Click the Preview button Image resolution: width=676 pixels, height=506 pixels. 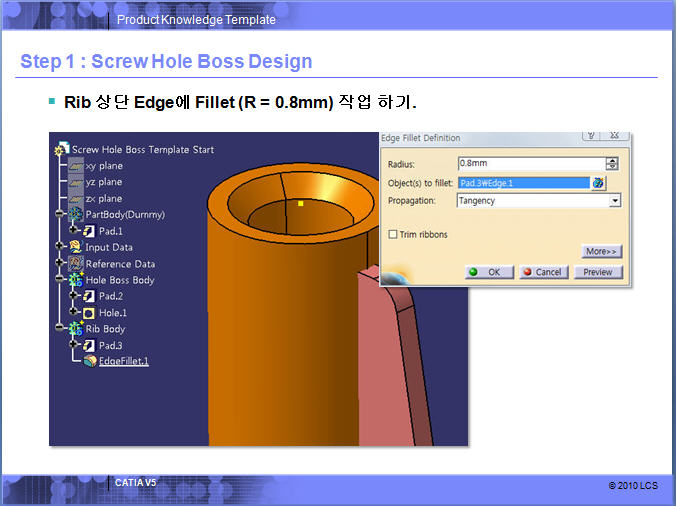click(x=598, y=272)
